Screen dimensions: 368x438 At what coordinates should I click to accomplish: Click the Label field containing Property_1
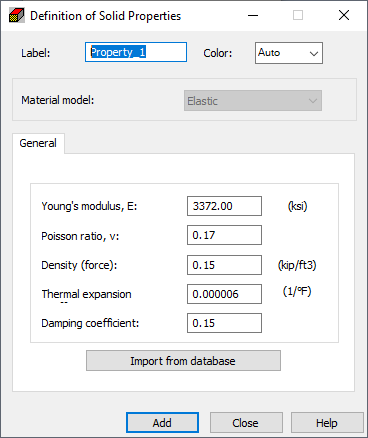[136, 52]
